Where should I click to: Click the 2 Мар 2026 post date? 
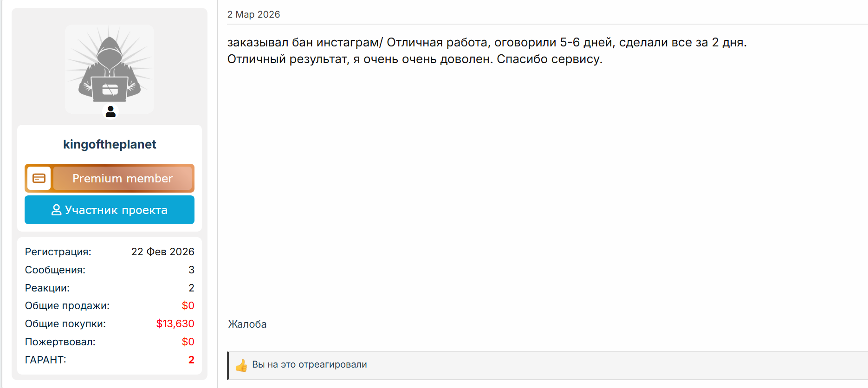click(254, 14)
